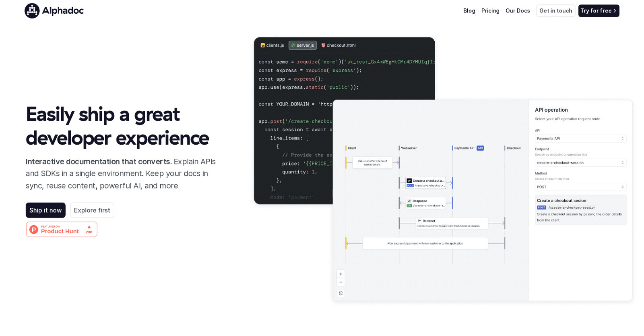The image size is (644, 336).
Task: Go to the Pricing page
Action: pyautogui.click(x=490, y=11)
